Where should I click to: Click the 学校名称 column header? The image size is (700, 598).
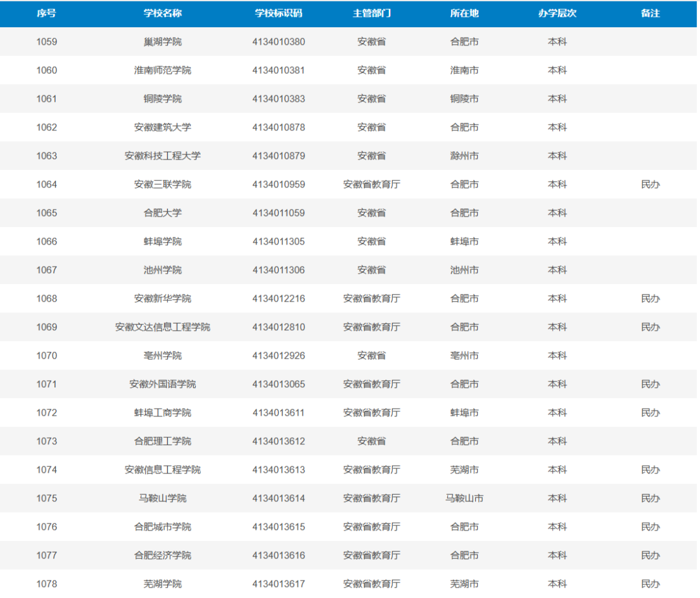click(x=163, y=14)
